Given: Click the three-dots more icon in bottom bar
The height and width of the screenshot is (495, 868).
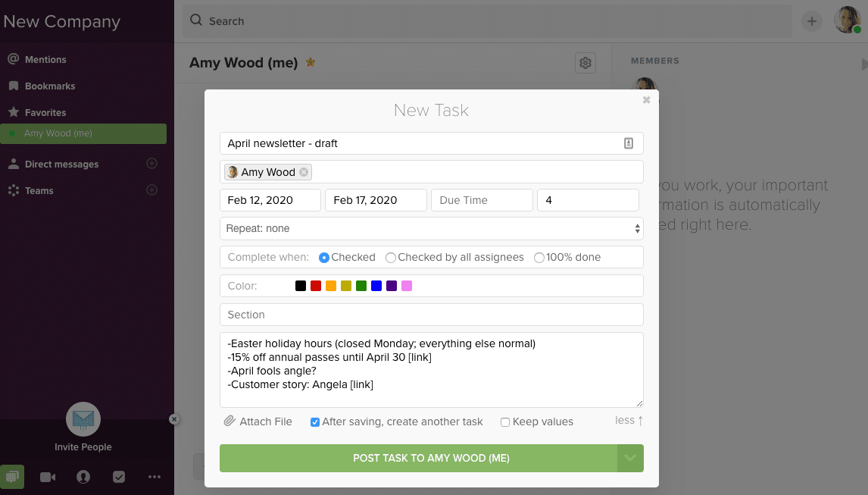Looking at the screenshot, I should [x=155, y=477].
